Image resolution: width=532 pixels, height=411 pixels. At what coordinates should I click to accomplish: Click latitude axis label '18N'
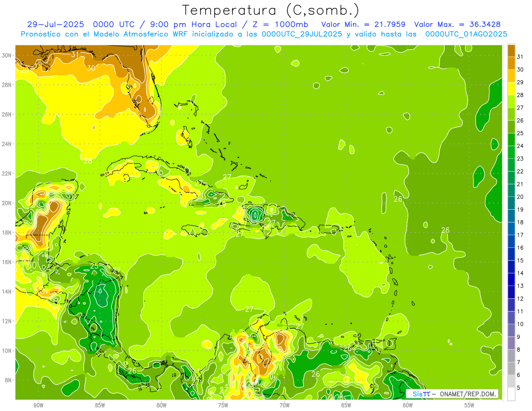8,232
